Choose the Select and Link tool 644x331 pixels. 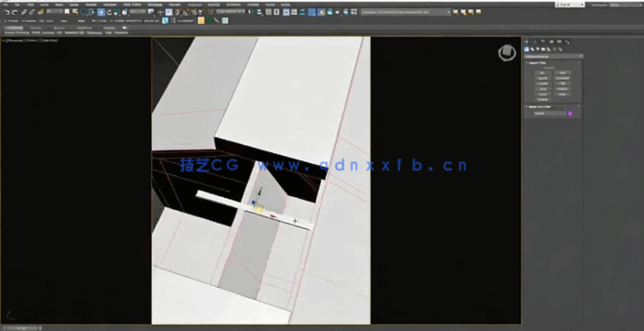[x=24, y=12]
